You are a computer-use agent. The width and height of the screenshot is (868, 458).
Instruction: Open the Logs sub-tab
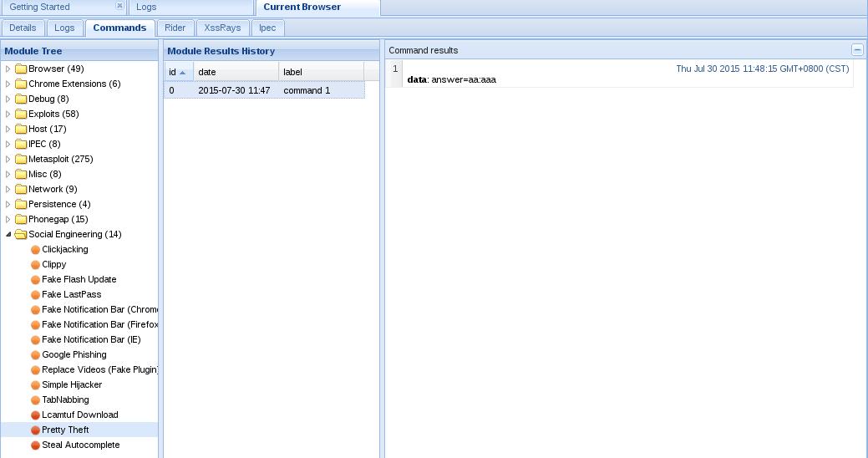coord(64,28)
